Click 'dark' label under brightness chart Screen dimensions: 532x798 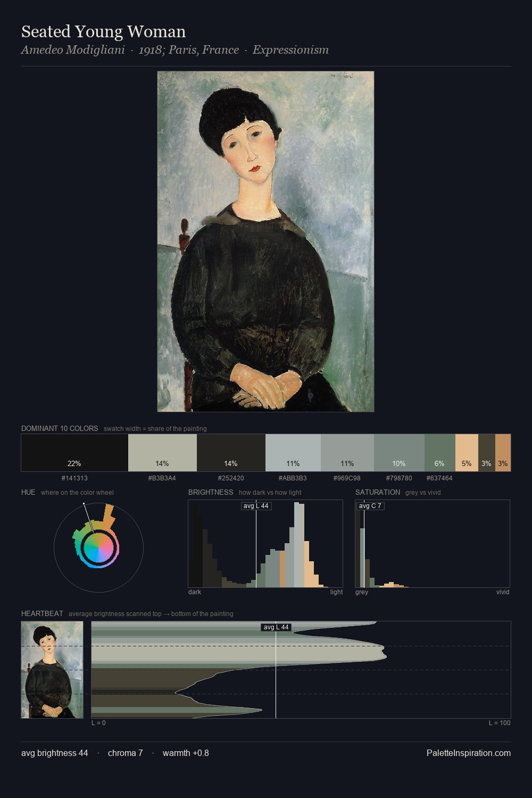(195, 592)
